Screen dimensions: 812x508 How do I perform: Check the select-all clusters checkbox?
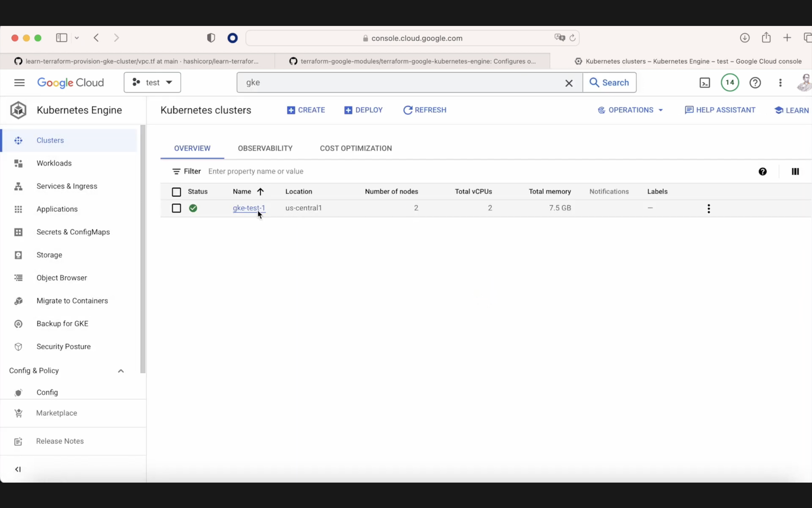[176, 192]
